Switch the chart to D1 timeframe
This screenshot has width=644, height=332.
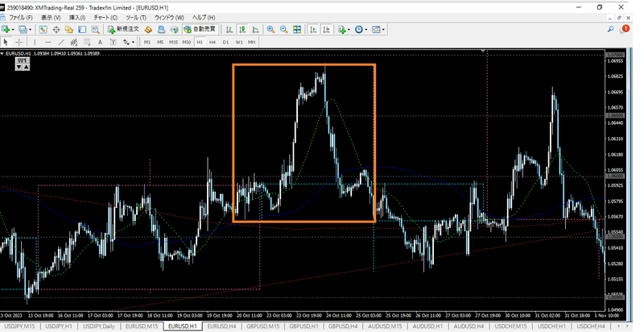click(x=225, y=42)
